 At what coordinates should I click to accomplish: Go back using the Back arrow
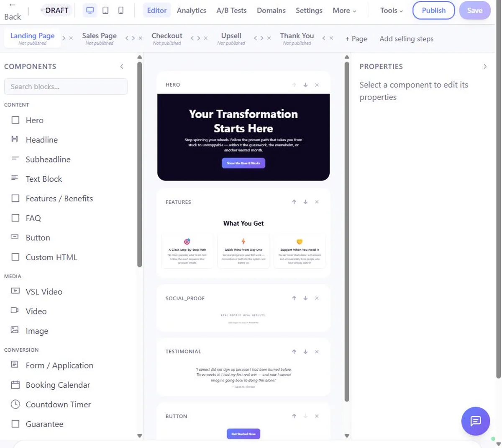13,11
